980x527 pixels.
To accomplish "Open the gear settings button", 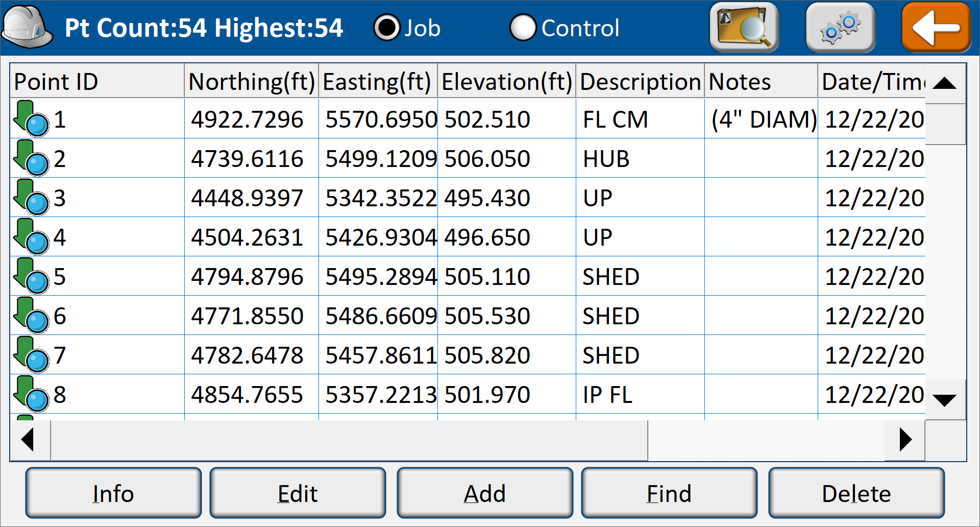I will coord(840,28).
